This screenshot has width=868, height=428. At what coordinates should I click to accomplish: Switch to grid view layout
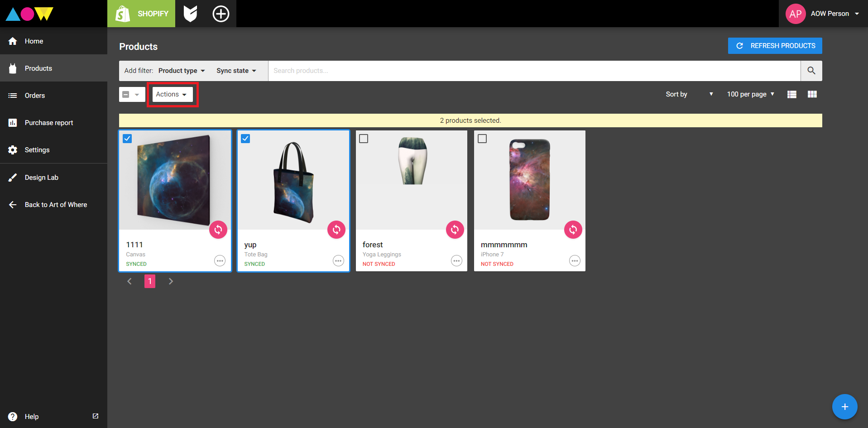tap(812, 94)
